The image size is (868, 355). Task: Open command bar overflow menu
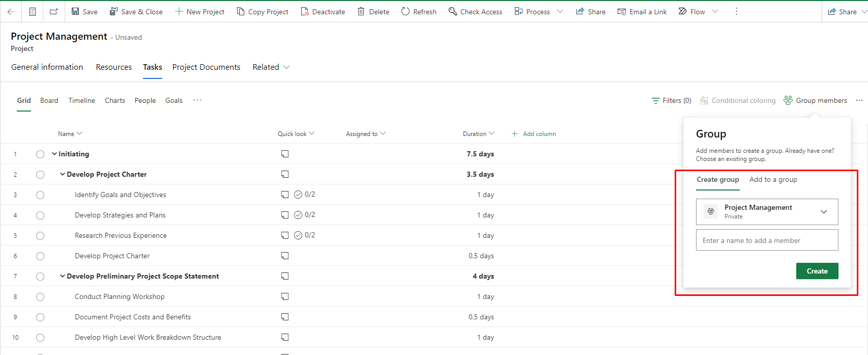(x=736, y=11)
